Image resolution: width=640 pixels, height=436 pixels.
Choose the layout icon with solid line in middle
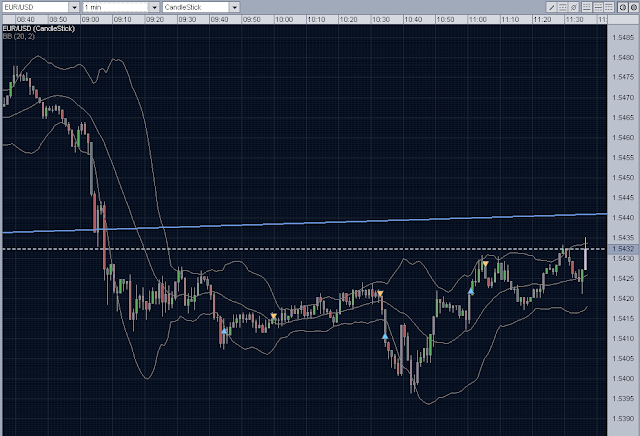598,7
